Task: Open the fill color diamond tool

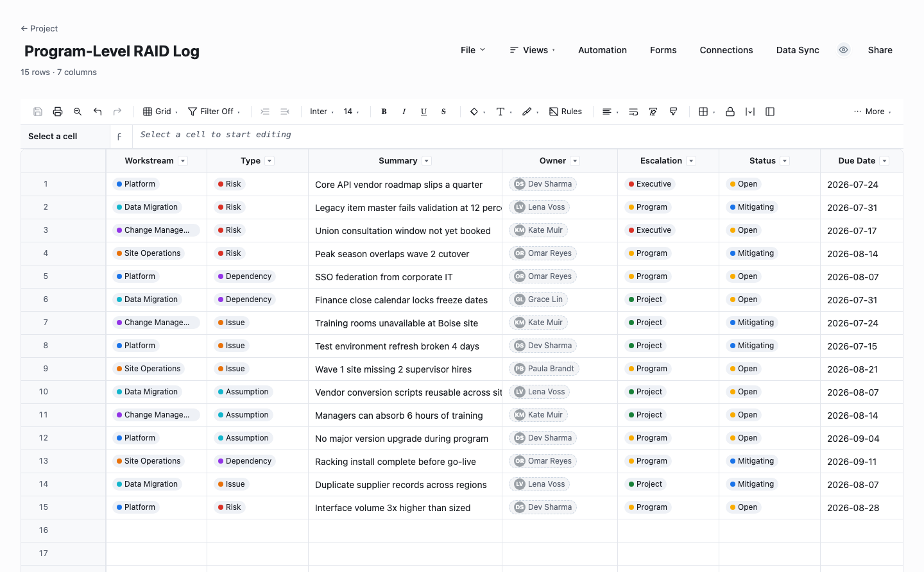Action: point(477,112)
